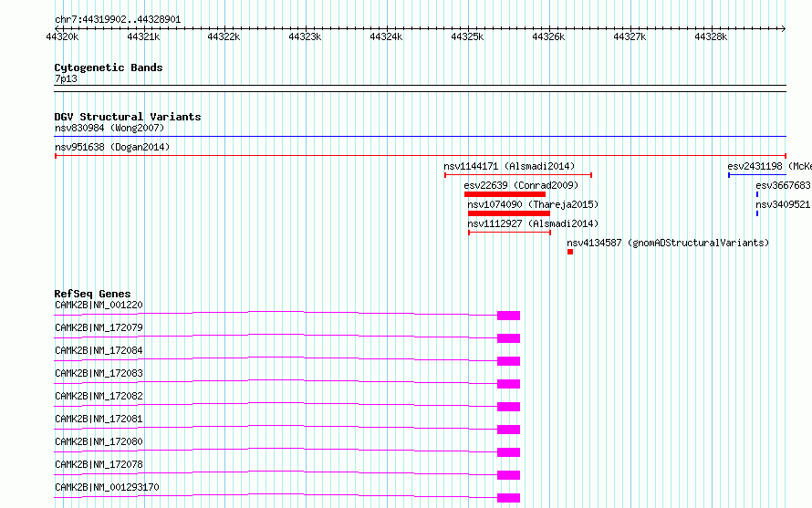Click the DGV Structural Variants track title

[128, 117]
